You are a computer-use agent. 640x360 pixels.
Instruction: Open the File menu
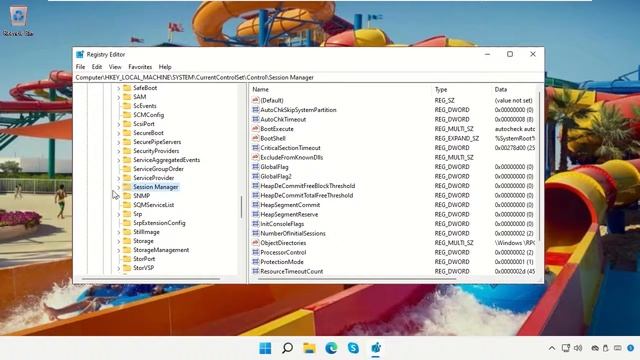tap(80, 67)
